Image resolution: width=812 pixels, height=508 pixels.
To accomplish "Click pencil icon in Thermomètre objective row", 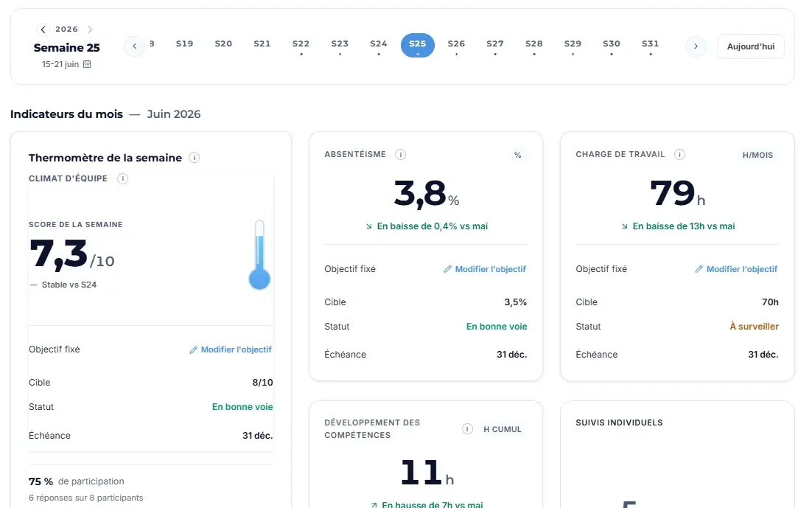I will pos(193,350).
